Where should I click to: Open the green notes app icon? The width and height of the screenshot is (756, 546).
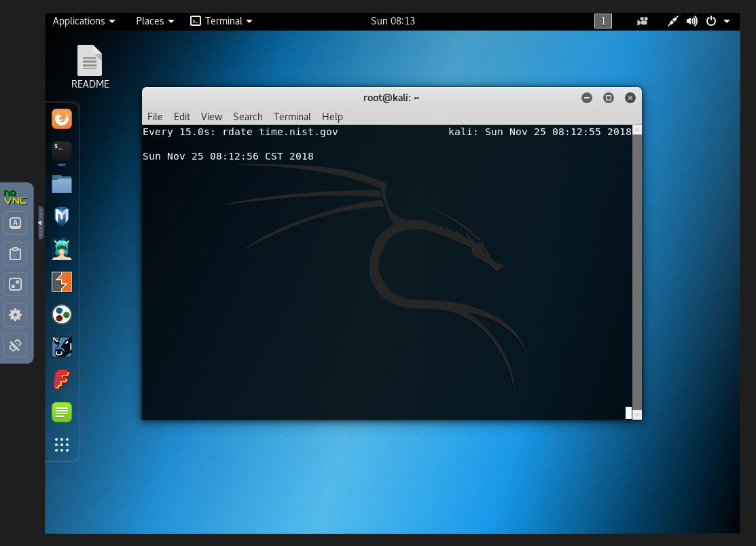pyautogui.click(x=62, y=412)
